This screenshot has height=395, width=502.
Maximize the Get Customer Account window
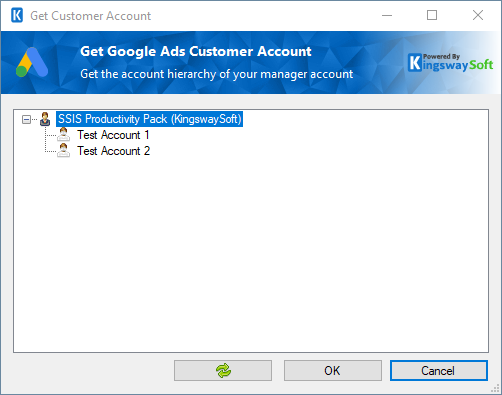click(x=432, y=15)
